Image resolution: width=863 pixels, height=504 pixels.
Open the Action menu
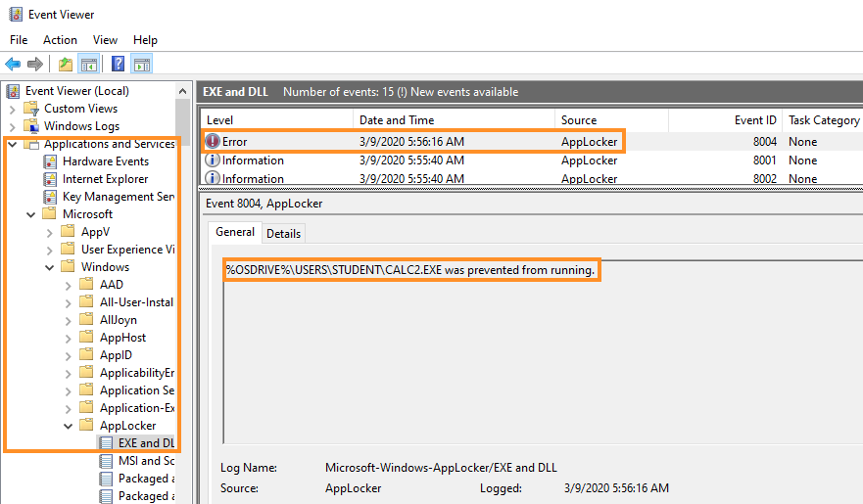(60, 40)
